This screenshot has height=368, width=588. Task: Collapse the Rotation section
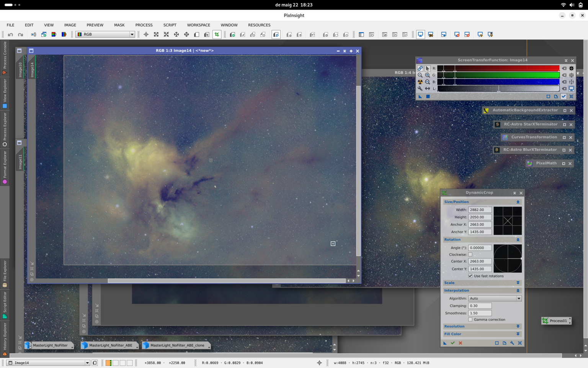coord(518,240)
